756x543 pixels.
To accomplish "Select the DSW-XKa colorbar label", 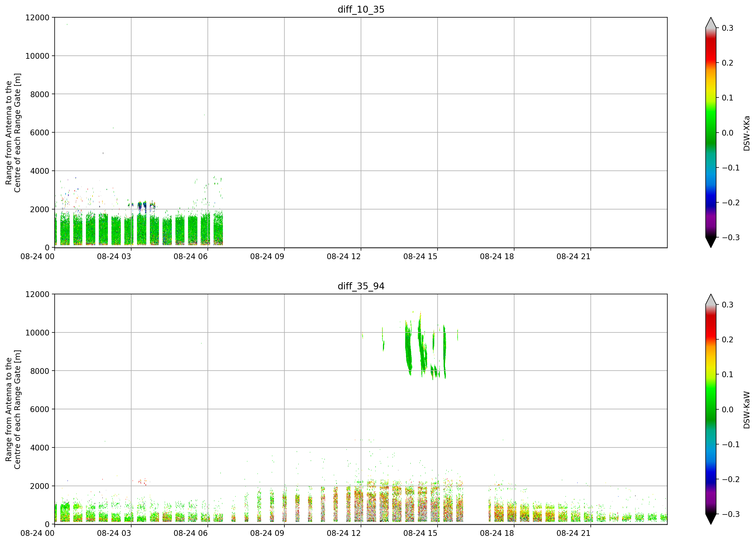I will pyautogui.click(x=746, y=133).
